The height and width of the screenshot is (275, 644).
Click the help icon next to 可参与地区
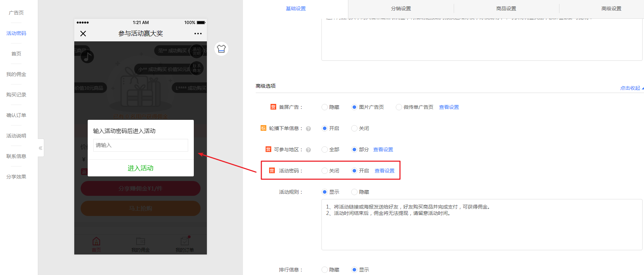pos(308,150)
